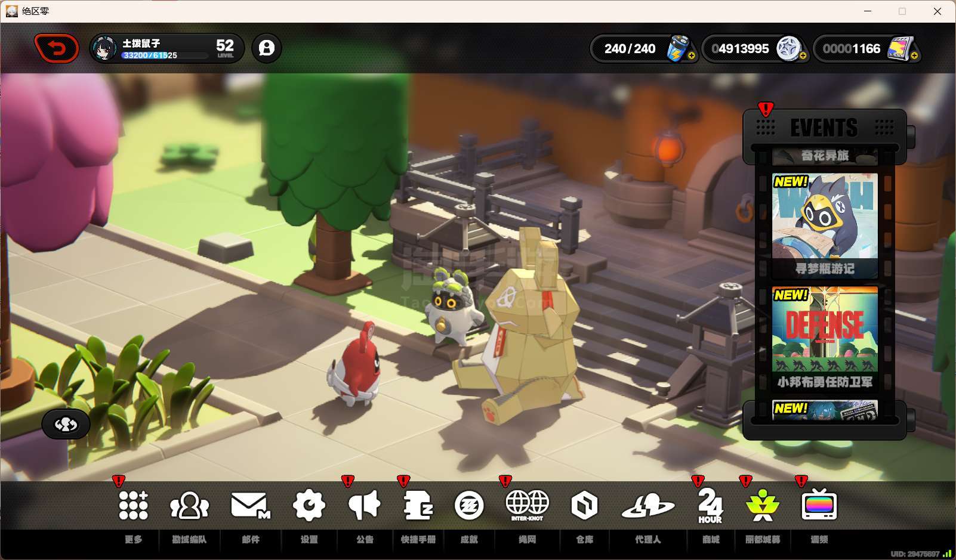Click the 绳网 label

pyautogui.click(x=527, y=539)
